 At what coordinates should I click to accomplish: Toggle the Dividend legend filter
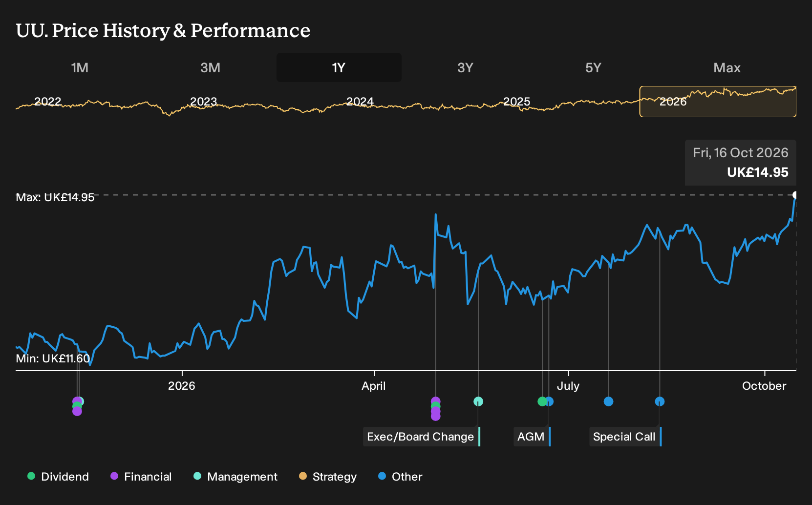pos(58,477)
